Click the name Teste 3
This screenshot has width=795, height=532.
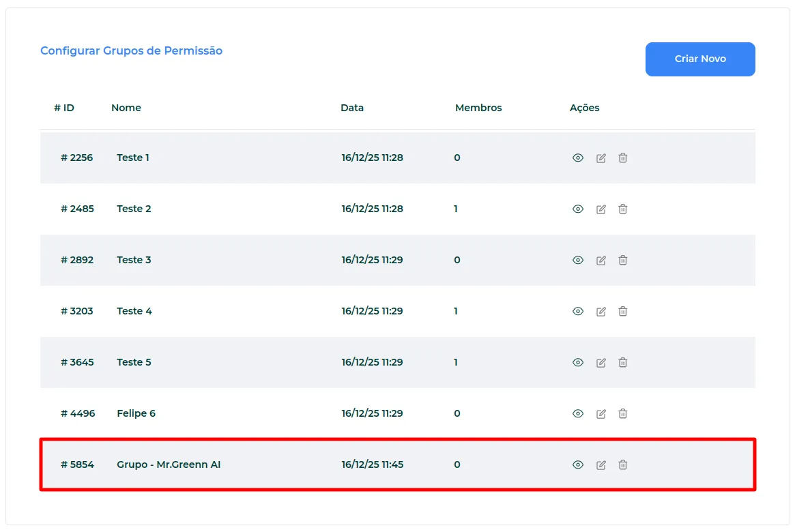[134, 260]
